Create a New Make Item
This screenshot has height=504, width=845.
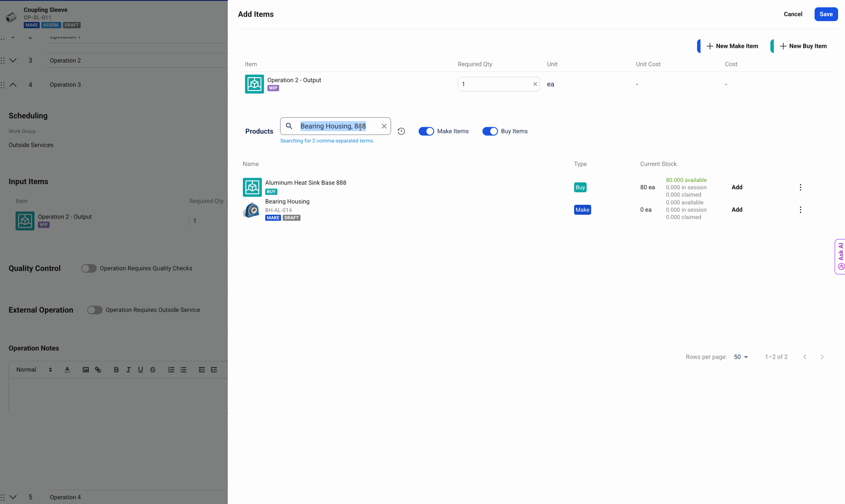[732, 46]
